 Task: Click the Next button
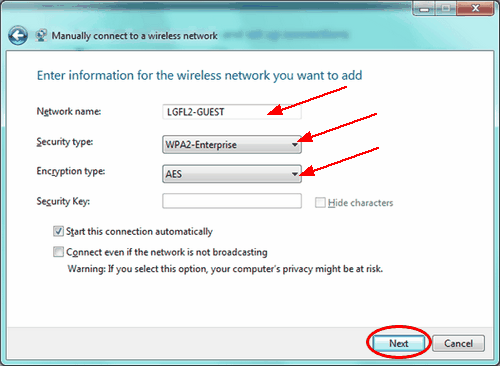point(399,343)
